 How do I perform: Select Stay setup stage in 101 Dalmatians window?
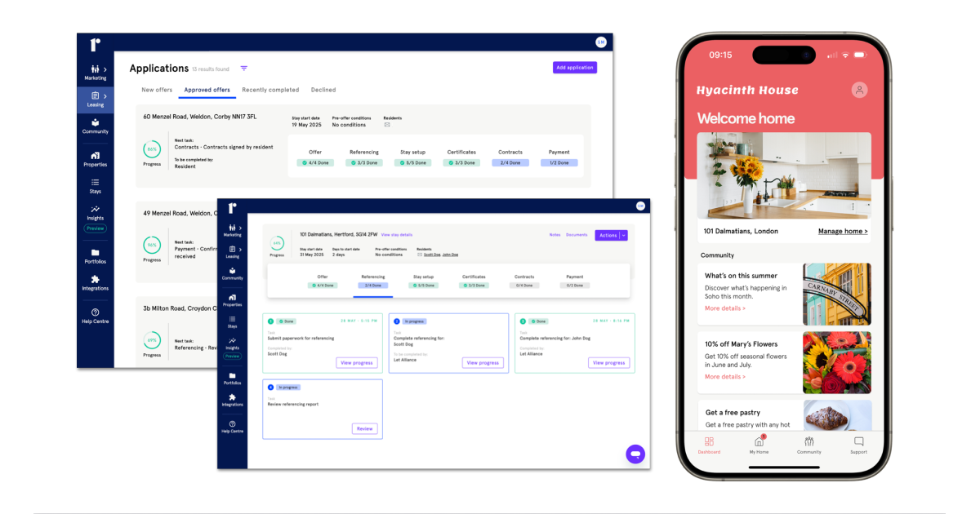(x=423, y=281)
